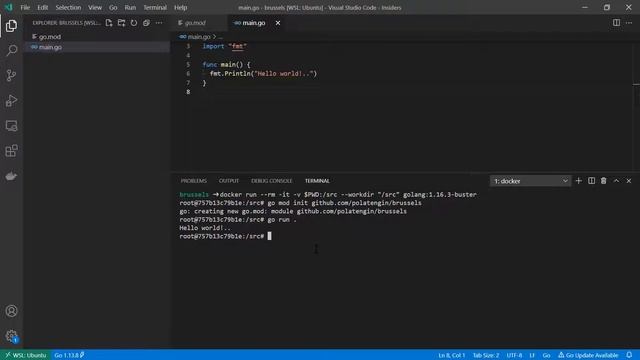640x360 pixels.
Task: Click the docker run command line
Action: tap(328, 194)
